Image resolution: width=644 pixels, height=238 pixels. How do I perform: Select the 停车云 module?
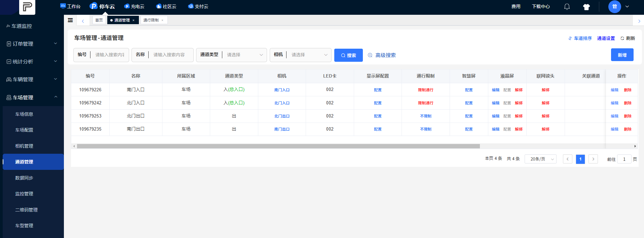tap(102, 6)
